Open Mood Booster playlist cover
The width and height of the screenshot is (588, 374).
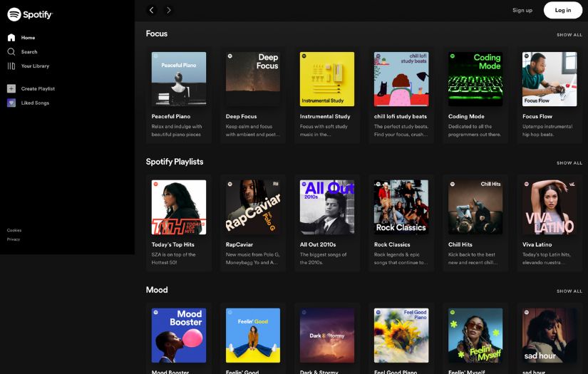[178, 336]
